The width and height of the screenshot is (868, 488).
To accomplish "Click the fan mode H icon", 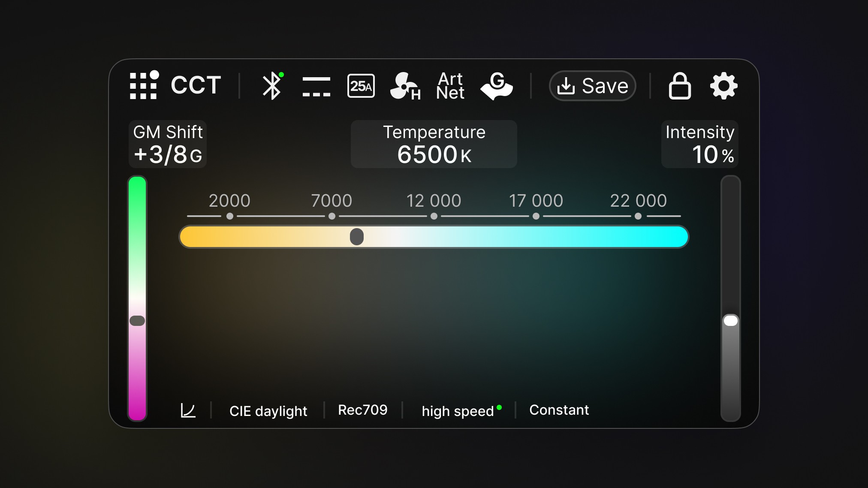I will 404,86.
